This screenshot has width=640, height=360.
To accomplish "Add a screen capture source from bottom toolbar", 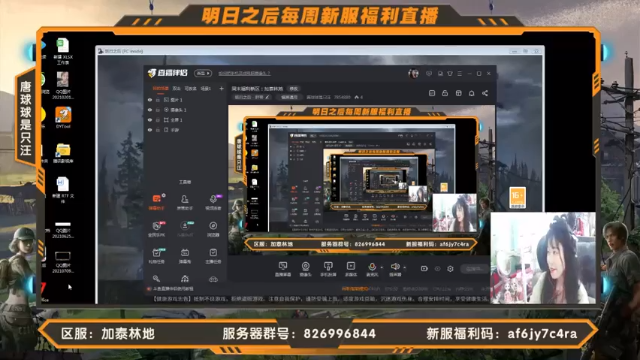I will click(282, 269).
